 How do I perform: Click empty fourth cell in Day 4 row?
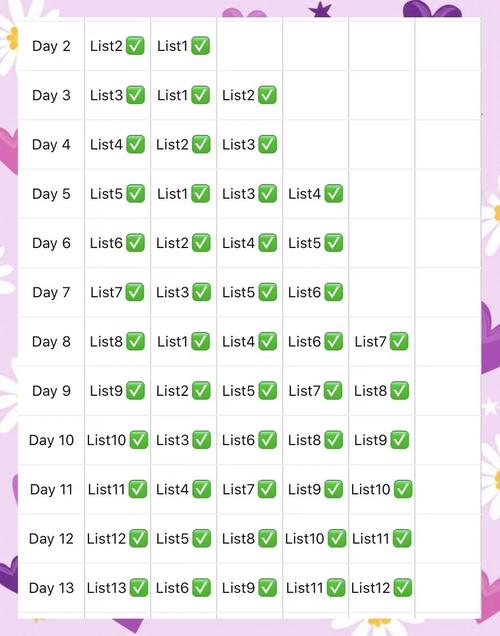point(315,144)
